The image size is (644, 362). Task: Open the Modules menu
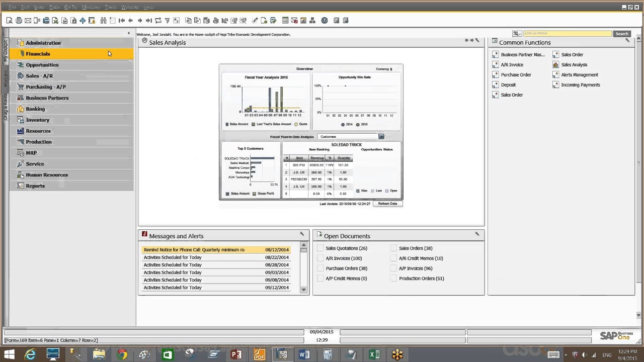[x=91, y=7]
